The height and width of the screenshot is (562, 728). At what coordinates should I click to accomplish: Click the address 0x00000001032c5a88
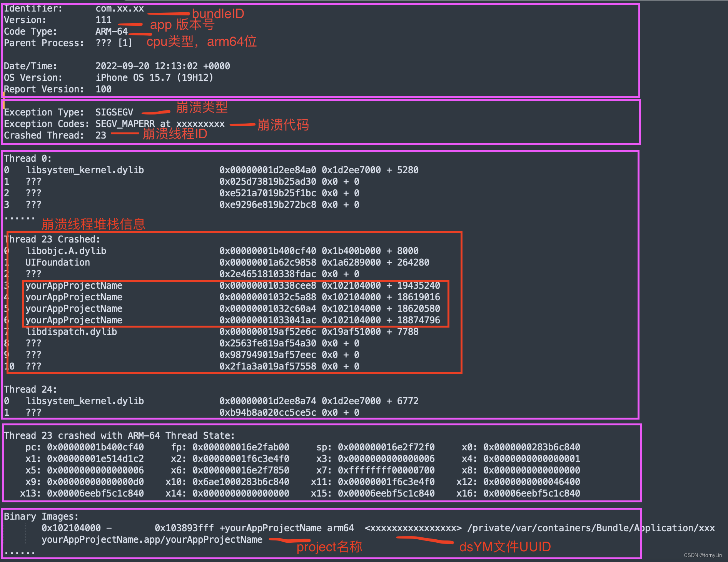click(x=268, y=297)
